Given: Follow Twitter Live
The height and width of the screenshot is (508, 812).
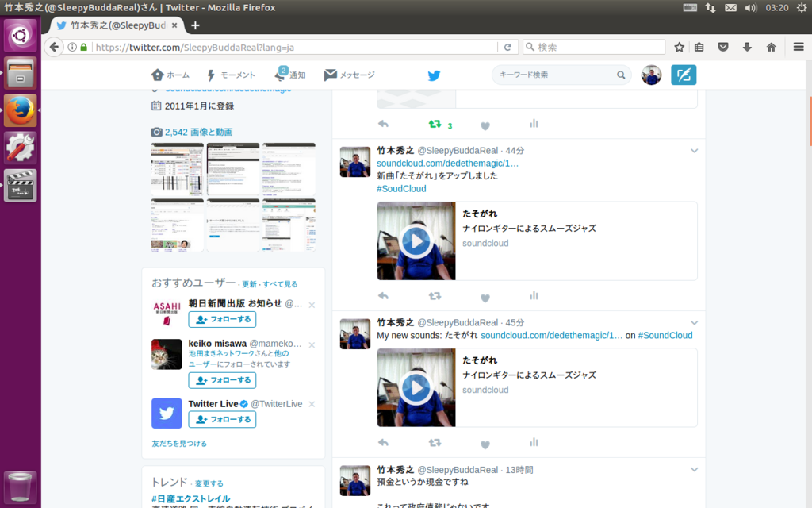Looking at the screenshot, I should 222,419.
